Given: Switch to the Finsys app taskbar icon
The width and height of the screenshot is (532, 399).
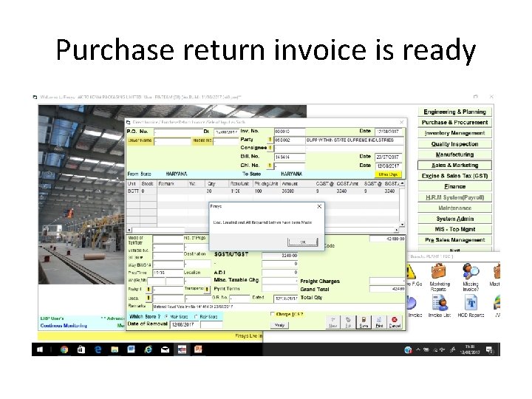Looking at the screenshot, I should [x=182, y=349].
